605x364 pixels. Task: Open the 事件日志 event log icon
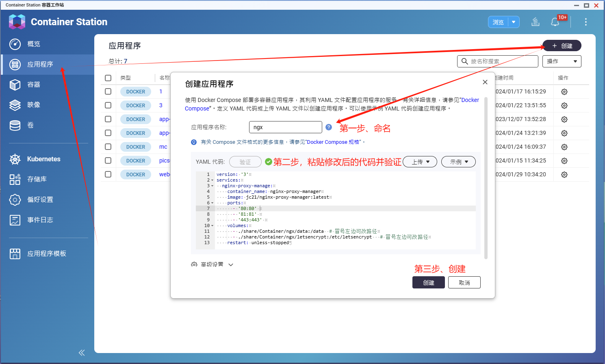15,220
